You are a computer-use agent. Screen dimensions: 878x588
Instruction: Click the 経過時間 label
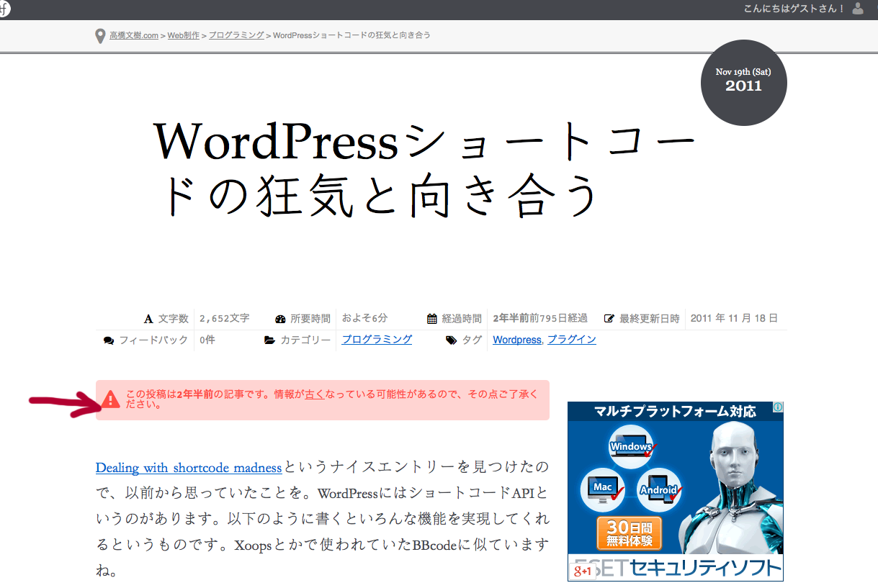(462, 318)
